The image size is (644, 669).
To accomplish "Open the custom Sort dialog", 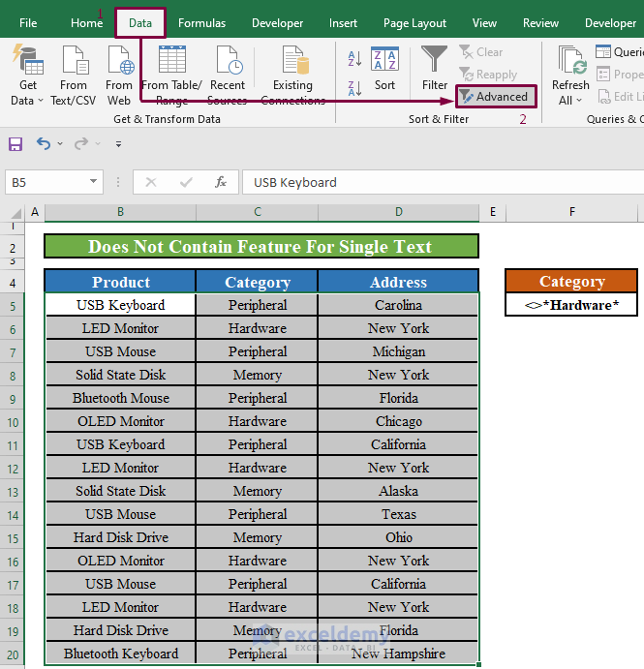I will click(384, 69).
